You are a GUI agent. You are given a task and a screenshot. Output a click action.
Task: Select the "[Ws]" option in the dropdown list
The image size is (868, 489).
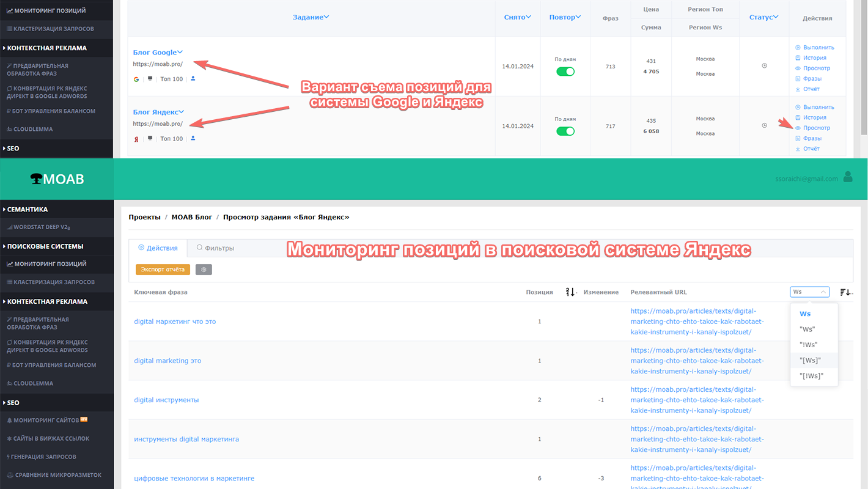click(814, 360)
